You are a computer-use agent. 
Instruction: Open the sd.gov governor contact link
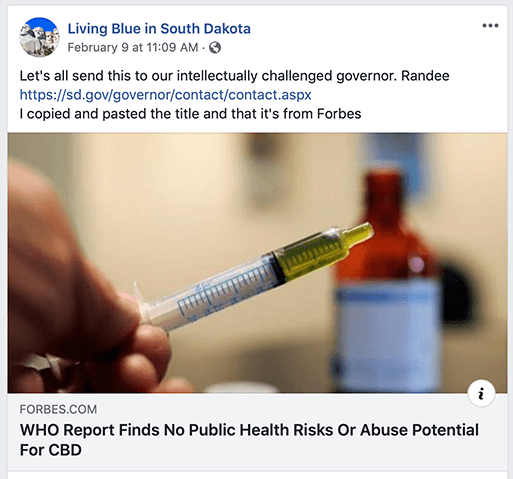coord(165,95)
